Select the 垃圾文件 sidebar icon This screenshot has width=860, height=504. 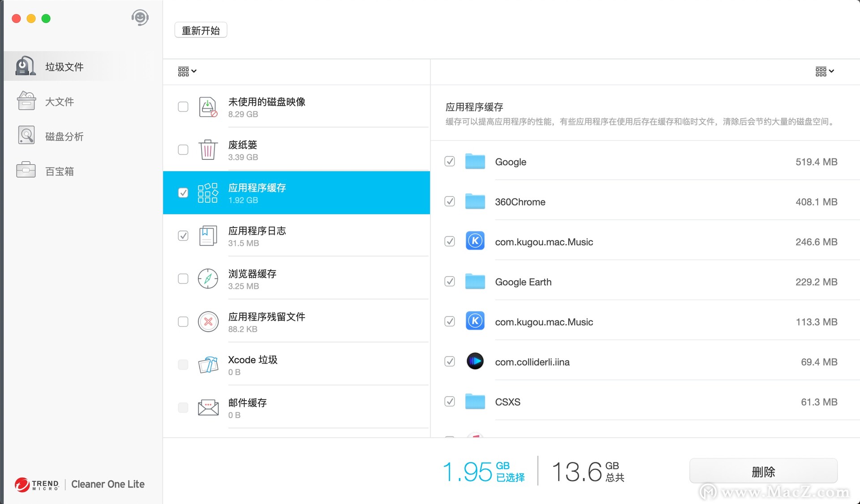click(25, 65)
